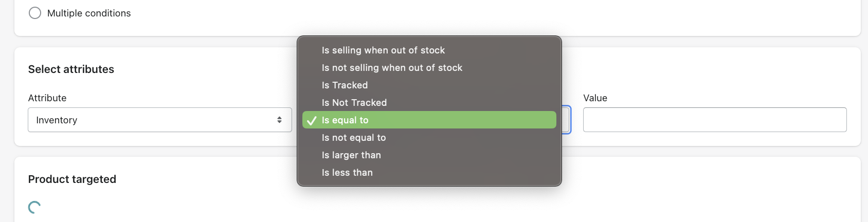Pick "Is not equal to" condition

354,138
